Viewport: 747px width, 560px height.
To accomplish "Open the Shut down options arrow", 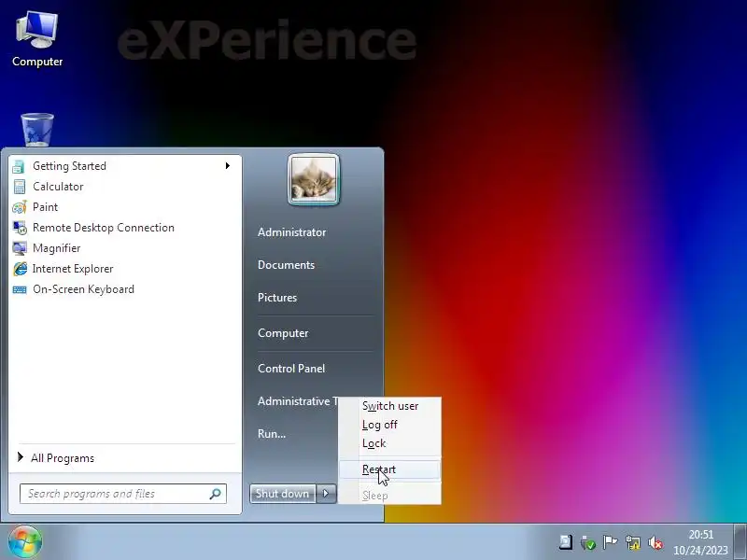I will (326, 494).
